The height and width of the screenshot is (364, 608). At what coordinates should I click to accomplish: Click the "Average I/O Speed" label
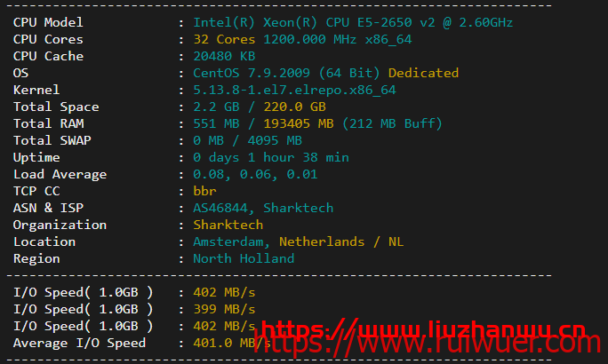79,343
